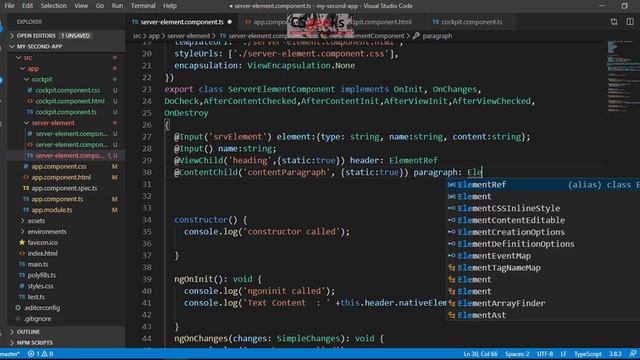Collapse the src folder

click(28, 58)
